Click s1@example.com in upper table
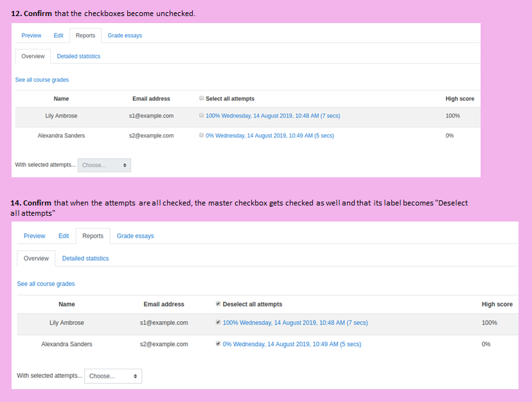The height and width of the screenshot is (402, 532). pyautogui.click(x=151, y=116)
